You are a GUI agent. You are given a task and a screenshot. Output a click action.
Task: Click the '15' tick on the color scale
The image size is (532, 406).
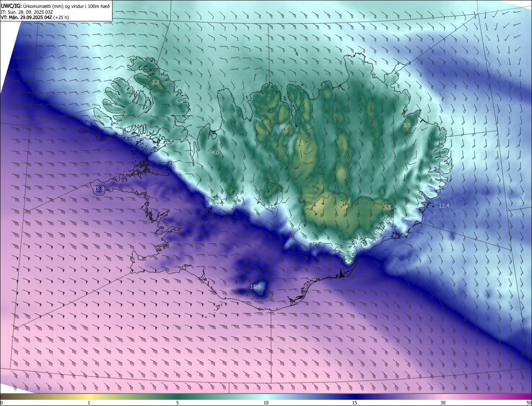coord(355,403)
